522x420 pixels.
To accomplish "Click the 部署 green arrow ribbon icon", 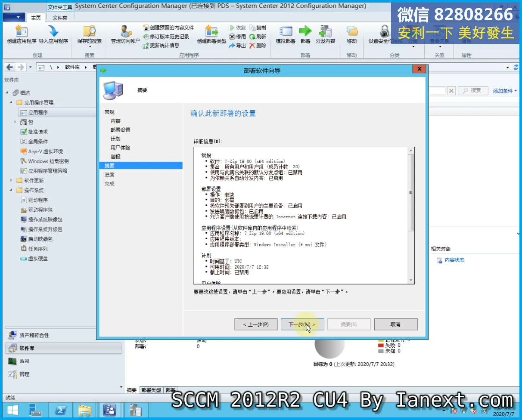I will coord(305,34).
